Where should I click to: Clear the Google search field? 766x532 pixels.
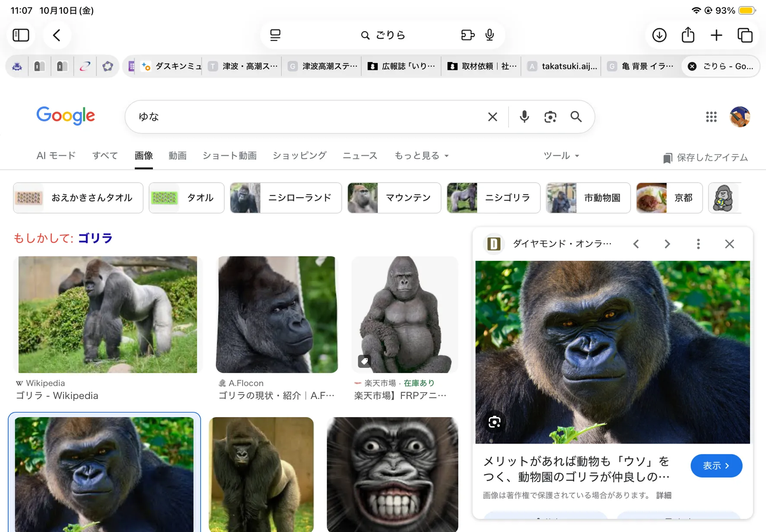493,117
